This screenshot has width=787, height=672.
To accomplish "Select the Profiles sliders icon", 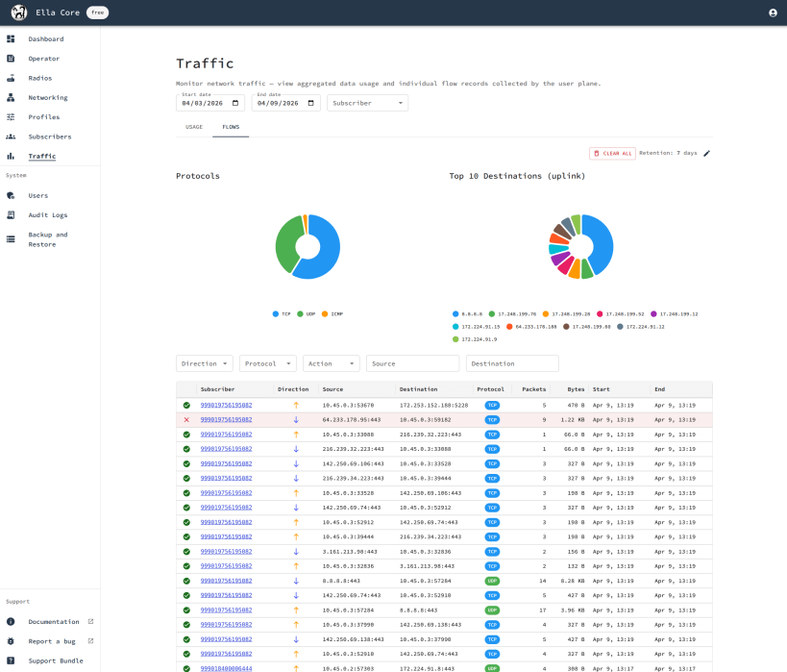I will pos(11,117).
